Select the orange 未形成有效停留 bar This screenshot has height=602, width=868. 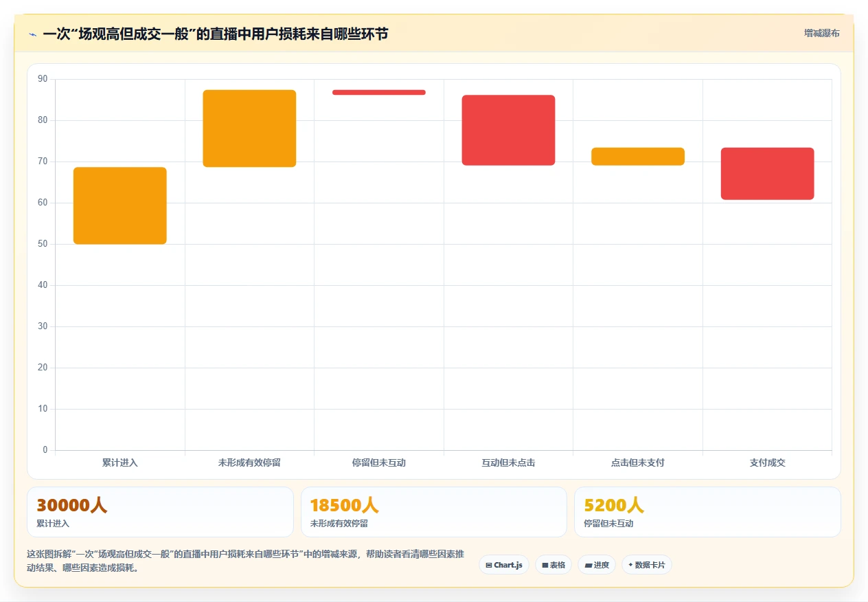tap(249, 129)
